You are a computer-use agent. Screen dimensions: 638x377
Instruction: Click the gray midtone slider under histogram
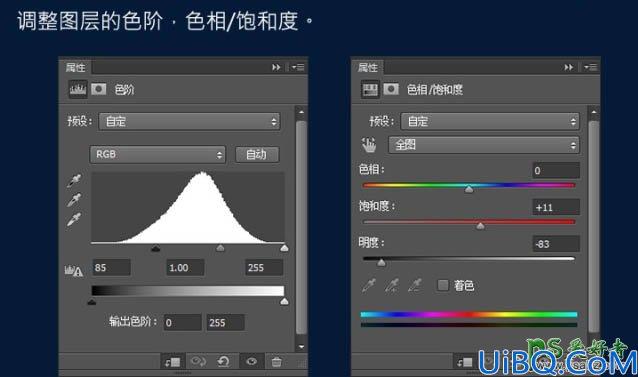coord(220,248)
